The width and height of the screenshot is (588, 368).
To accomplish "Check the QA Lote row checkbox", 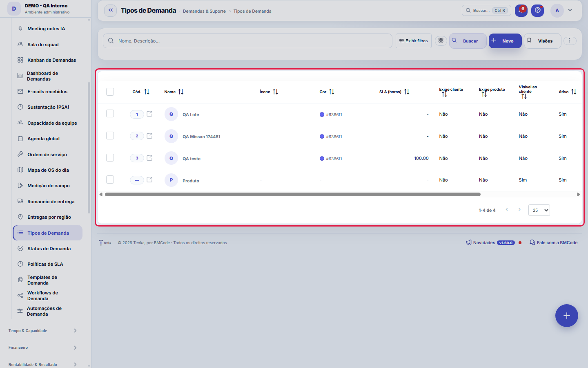I will tap(110, 114).
